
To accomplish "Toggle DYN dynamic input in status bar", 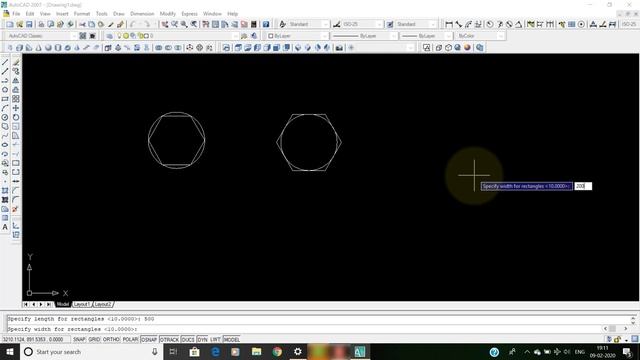I will 202,339.
